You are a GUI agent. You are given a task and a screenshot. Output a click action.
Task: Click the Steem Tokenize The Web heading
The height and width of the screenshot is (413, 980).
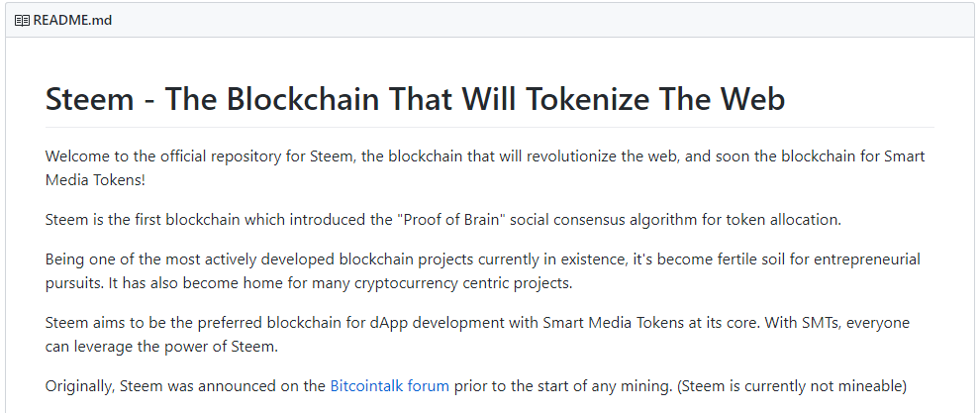click(415, 99)
